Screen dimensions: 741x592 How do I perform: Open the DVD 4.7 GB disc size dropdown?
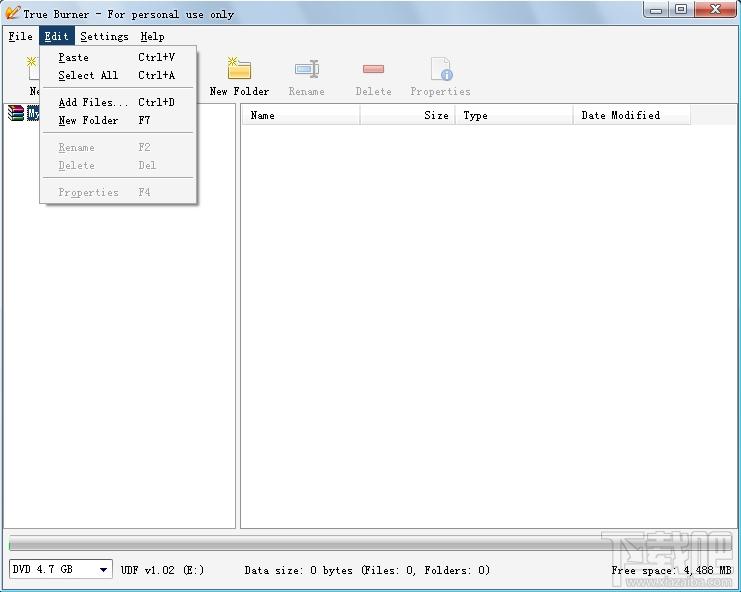coord(60,569)
